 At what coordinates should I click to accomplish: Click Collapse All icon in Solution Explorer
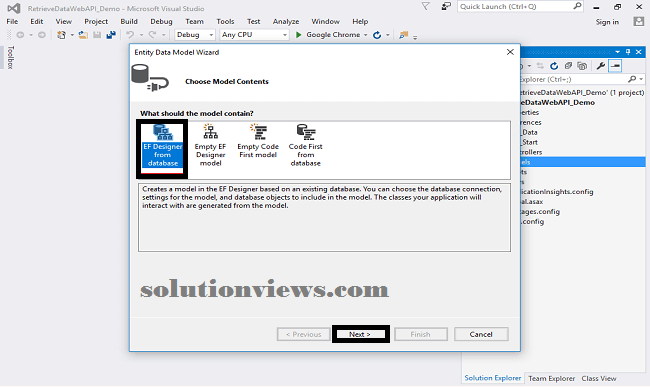click(568, 66)
